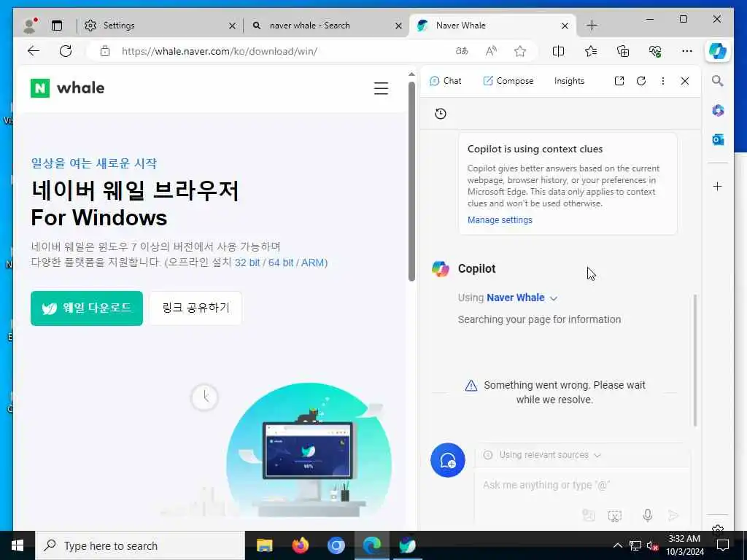Open Copilot in a new window

click(619, 81)
